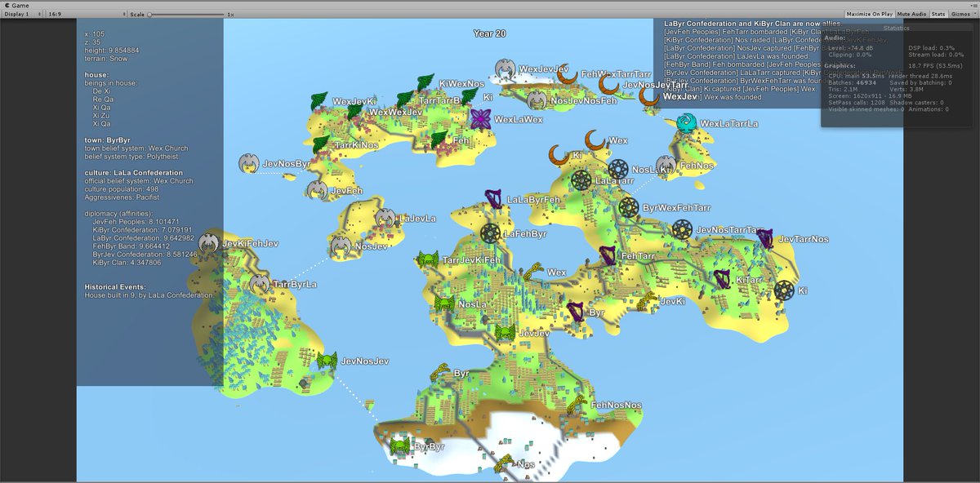Click the LaLaByrFeh purple harp icon

point(494,199)
